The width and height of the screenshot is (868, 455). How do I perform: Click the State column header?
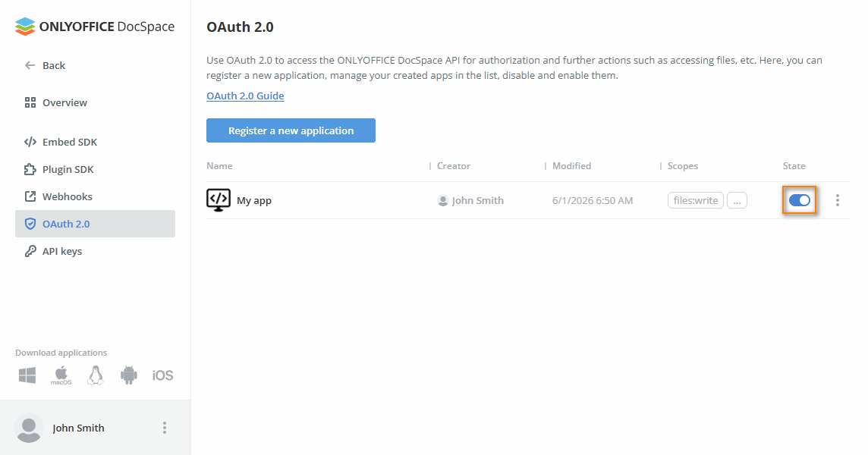[x=794, y=166]
